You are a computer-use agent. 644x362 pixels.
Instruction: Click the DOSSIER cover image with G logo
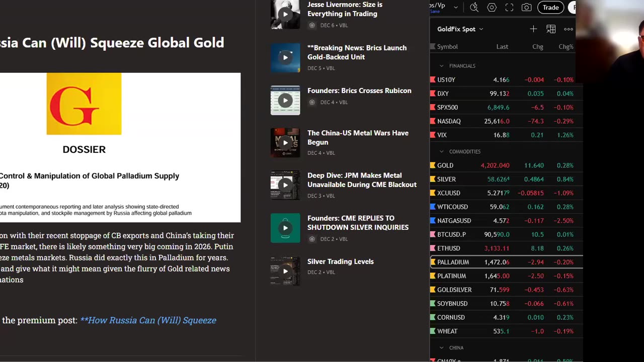pyautogui.click(x=120, y=147)
